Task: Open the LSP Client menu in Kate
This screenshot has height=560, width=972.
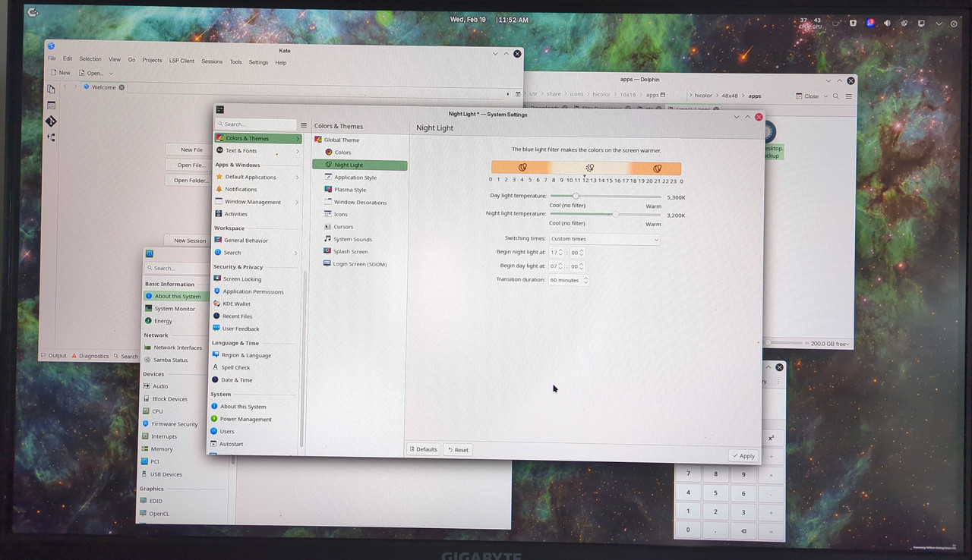Action: click(181, 61)
